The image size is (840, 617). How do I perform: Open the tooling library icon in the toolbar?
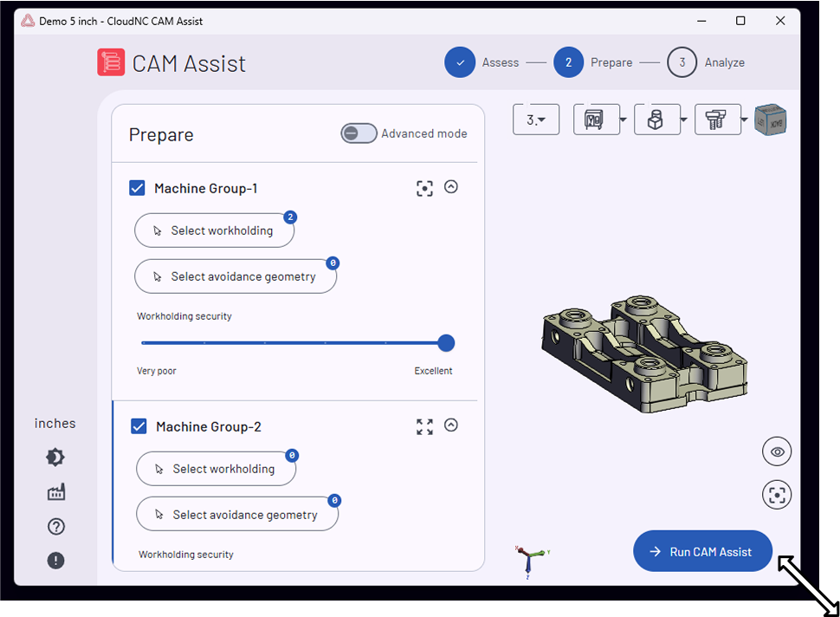coord(715,119)
